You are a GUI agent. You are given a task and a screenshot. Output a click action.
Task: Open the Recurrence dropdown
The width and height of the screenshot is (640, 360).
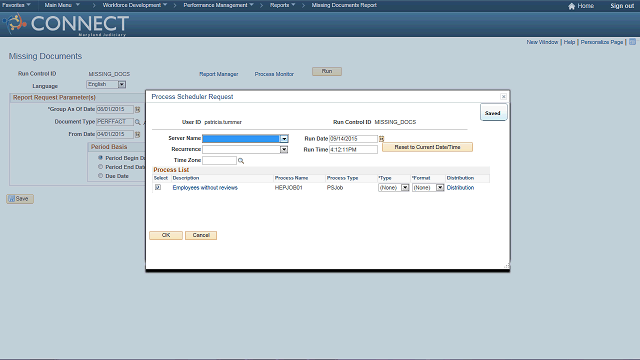284,150
